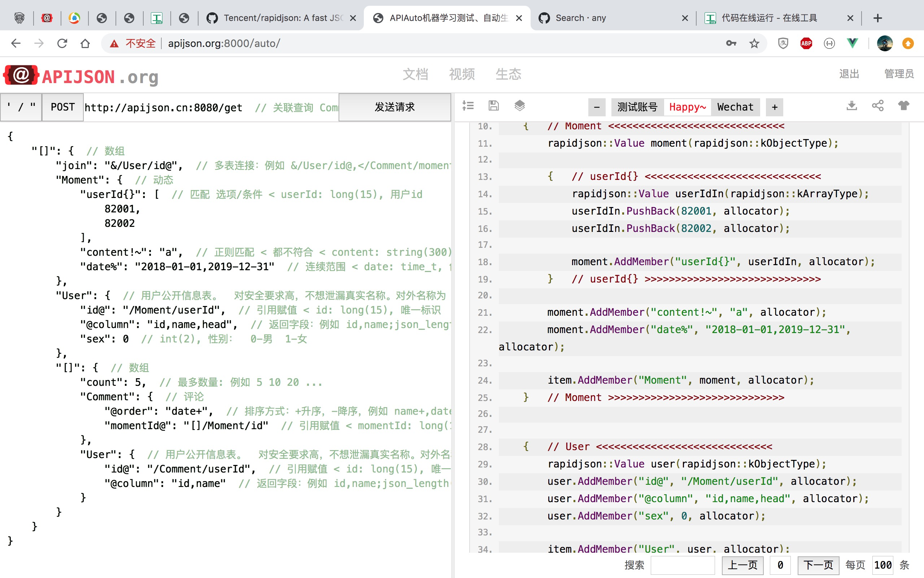
Task: Bookmark page with the star icon
Action: pos(754,44)
